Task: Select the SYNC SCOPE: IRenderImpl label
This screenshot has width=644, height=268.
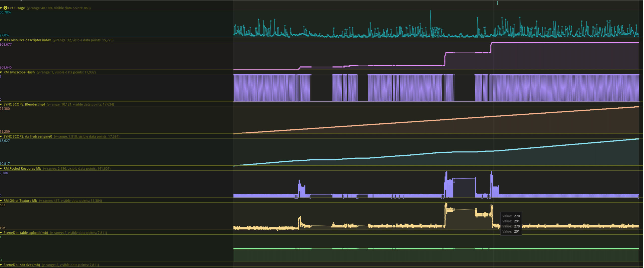Action: [24, 104]
